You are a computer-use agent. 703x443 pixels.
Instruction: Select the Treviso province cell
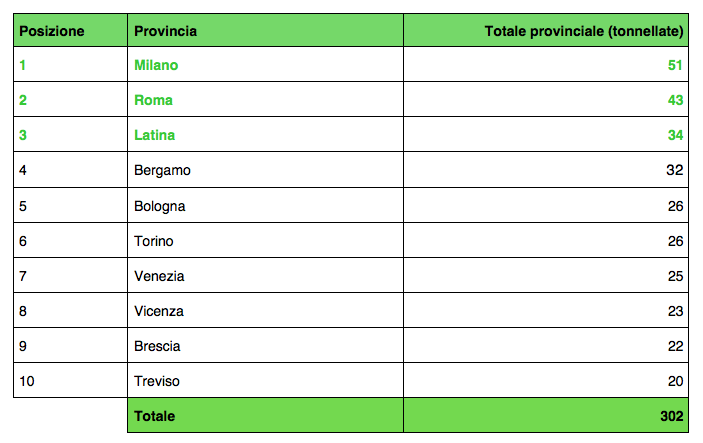265,380
